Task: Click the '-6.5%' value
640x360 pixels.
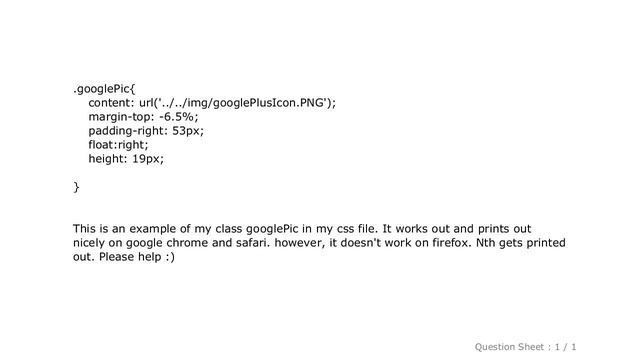Action: pyautogui.click(x=176, y=117)
